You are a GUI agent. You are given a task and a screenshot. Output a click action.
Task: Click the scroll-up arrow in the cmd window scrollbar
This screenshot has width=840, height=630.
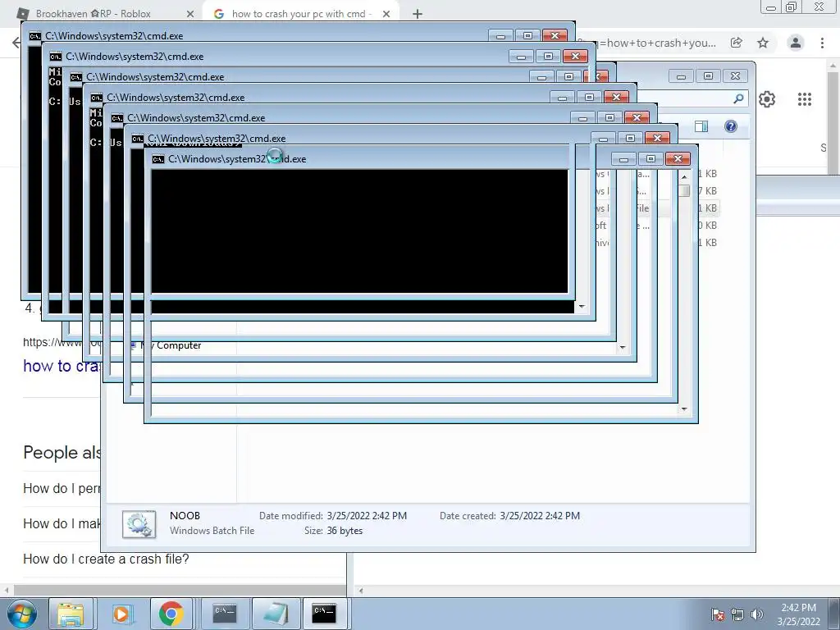[684, 176]
